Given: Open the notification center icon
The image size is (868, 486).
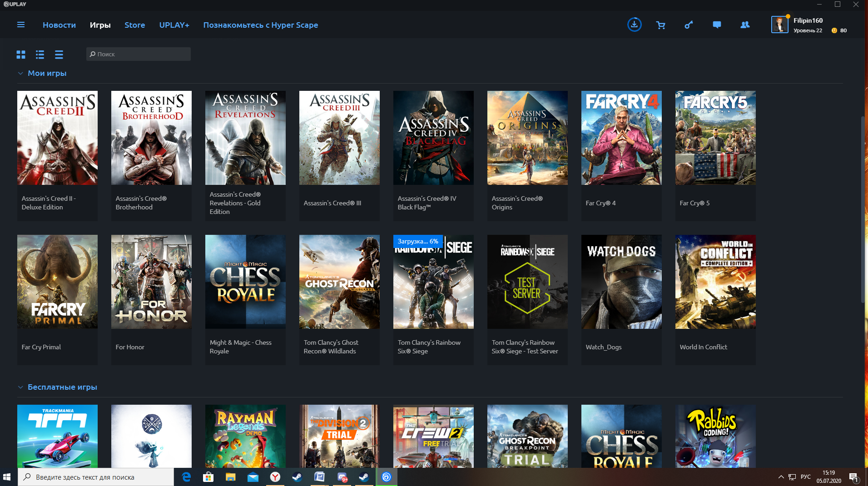Looking at the screenshot, I should (853, 477).
